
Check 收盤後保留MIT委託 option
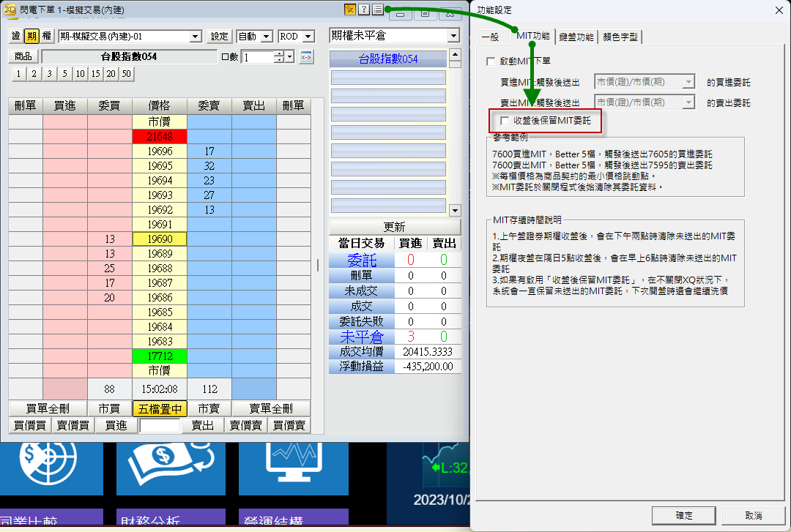point(504,120)
